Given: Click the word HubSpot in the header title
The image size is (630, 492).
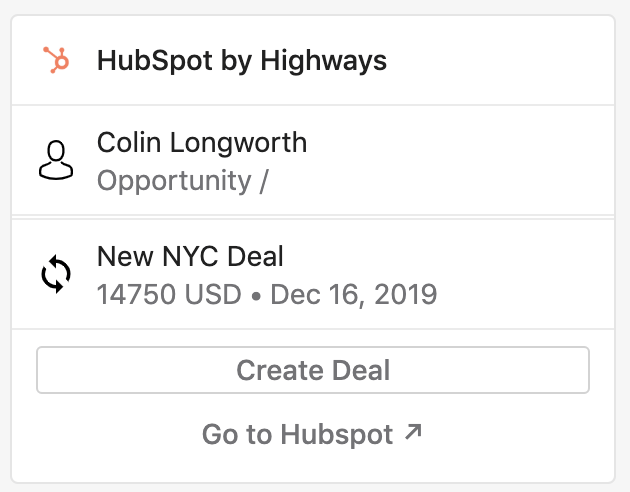Looking at the screenshot, I should click(x=155, y=61).
